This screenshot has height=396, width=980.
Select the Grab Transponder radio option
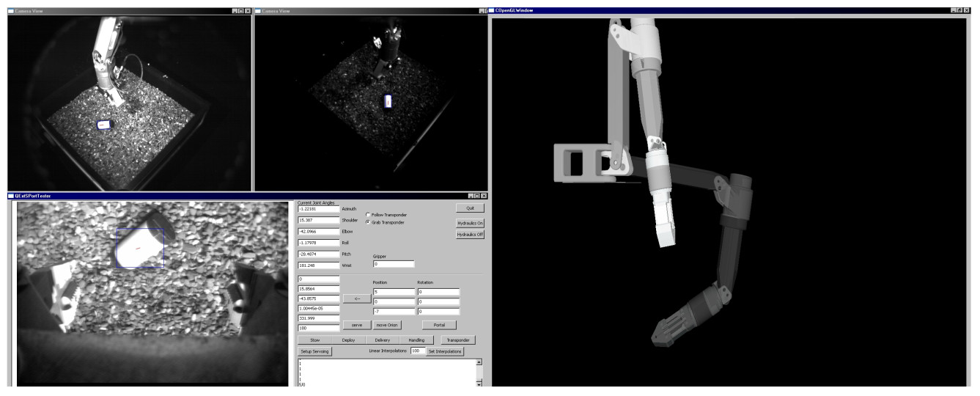(368, 222)
